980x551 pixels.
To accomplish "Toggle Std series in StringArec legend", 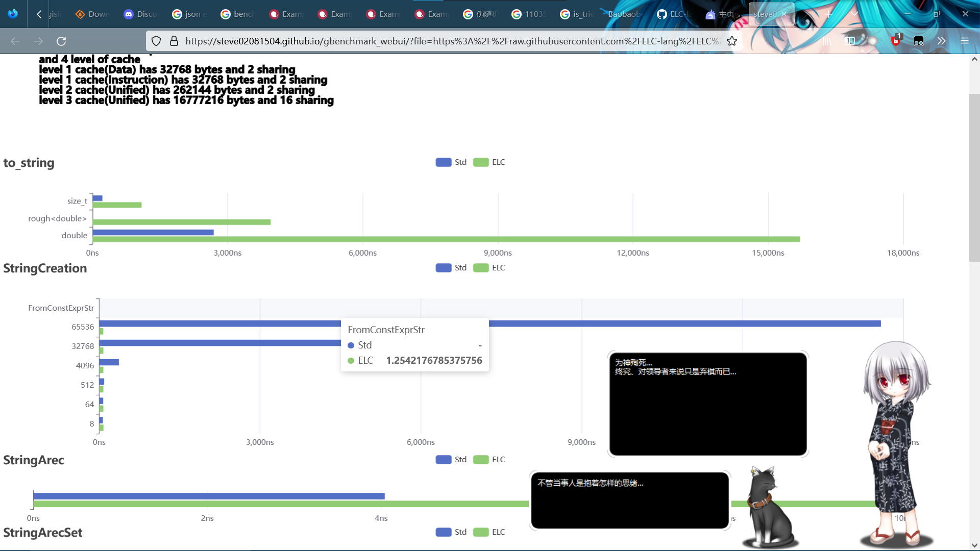I will coord(443,460).
